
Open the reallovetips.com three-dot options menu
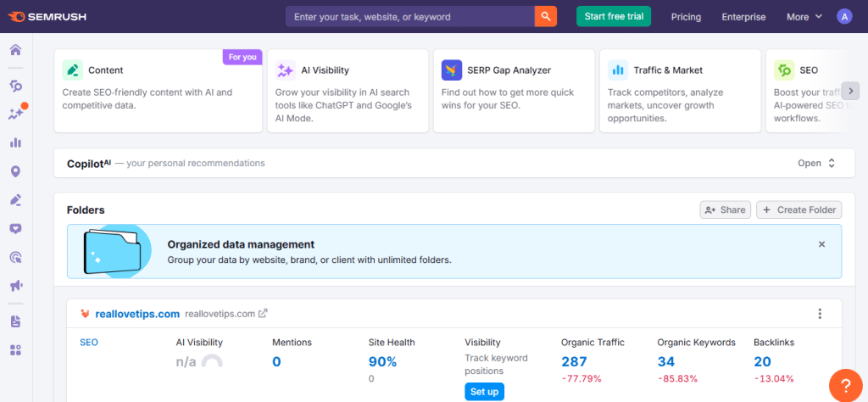point(820,314)
